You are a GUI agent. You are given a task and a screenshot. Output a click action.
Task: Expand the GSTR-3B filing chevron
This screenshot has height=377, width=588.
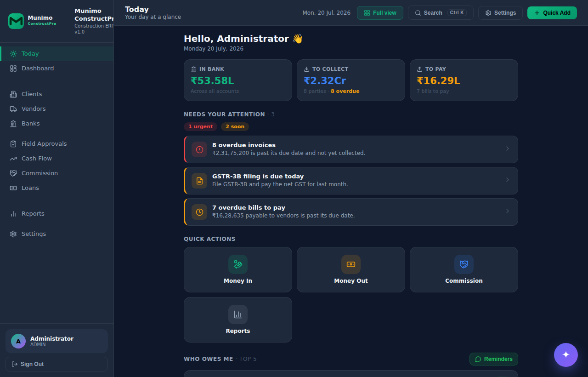[x=508, y=180]
